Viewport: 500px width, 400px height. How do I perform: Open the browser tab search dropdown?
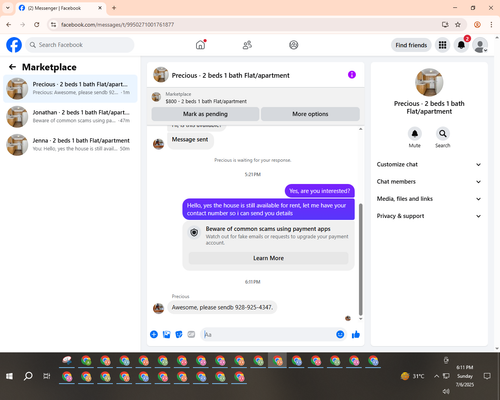click(x=8, y=8)
